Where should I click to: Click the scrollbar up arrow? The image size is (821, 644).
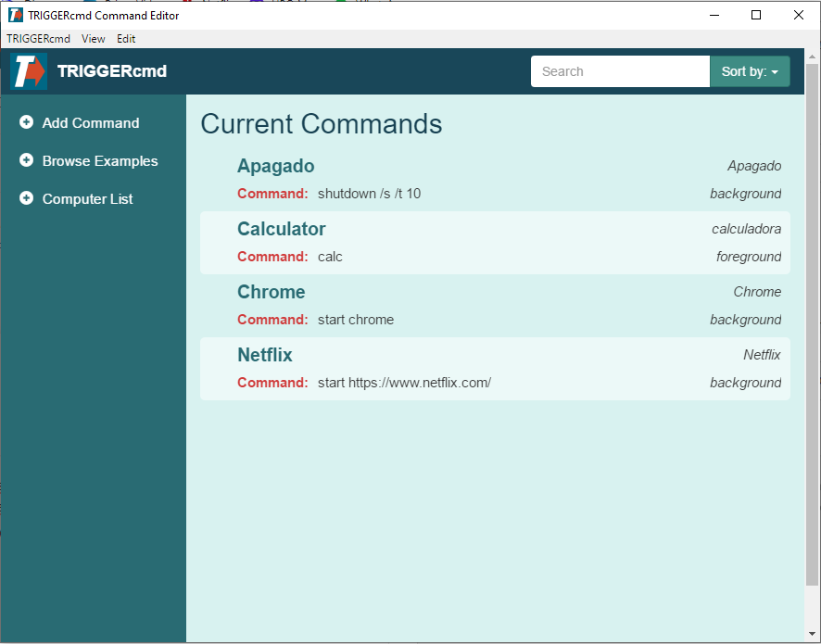click(x=812, y=56)
